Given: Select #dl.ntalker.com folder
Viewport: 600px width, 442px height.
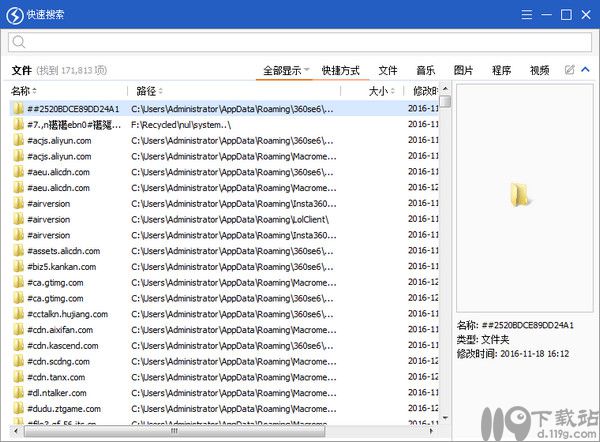Looking at the screenshot, I should click(x=57, y=393).
